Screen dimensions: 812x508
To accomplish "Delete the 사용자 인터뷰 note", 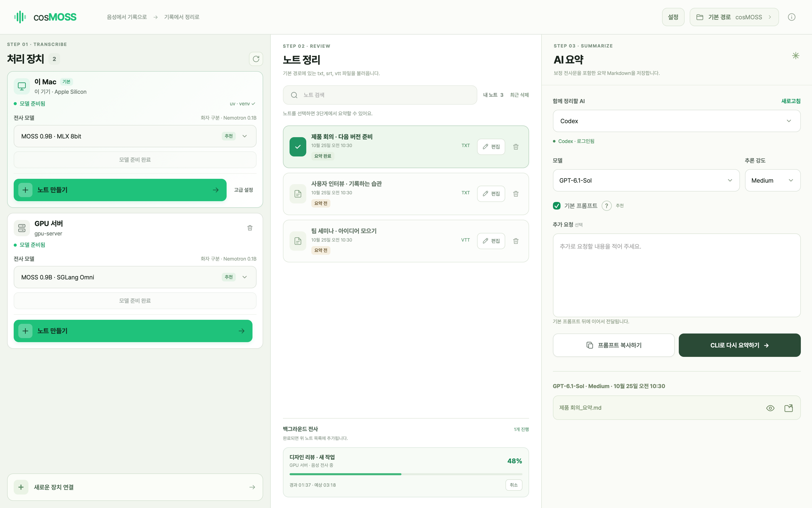I will point(516,194).
